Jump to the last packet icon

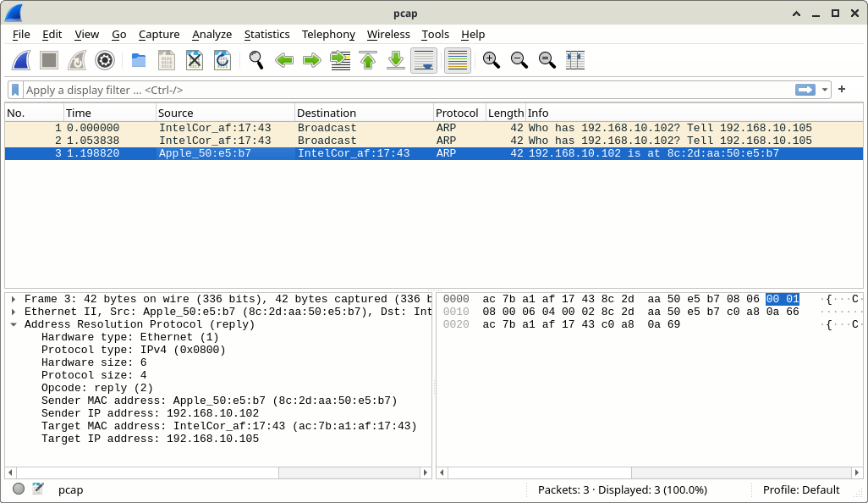(396, 60)
